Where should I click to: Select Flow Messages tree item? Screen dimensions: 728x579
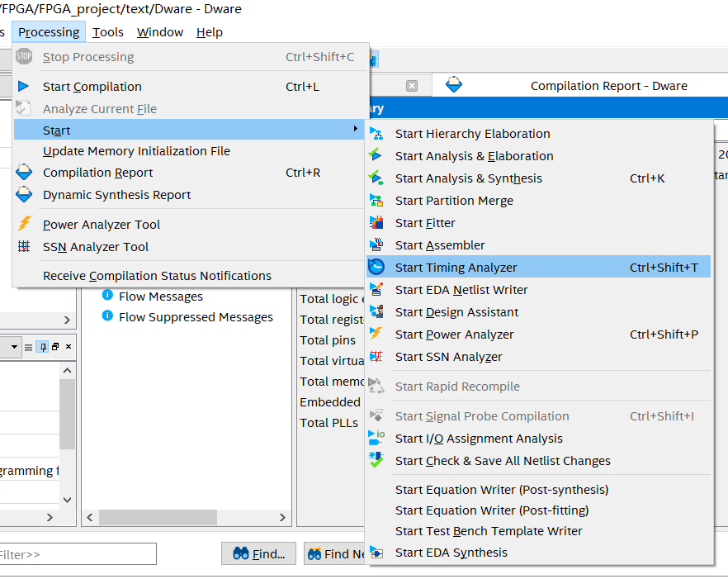(x=161, y=296)
